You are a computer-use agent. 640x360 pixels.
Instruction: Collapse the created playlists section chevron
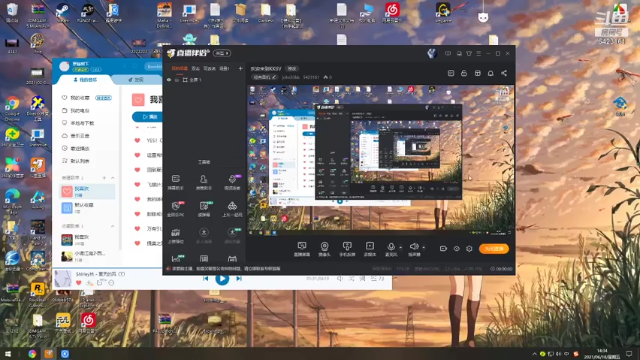(113, 178)
